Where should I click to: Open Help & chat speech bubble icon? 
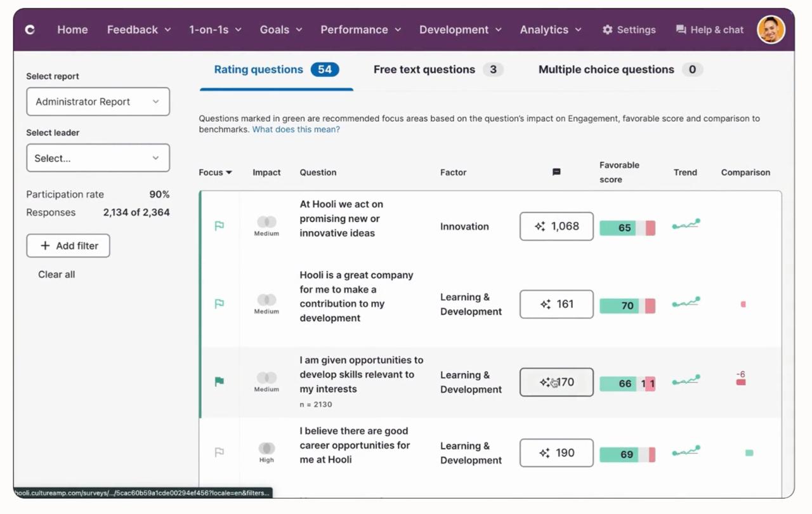point(681,30)
